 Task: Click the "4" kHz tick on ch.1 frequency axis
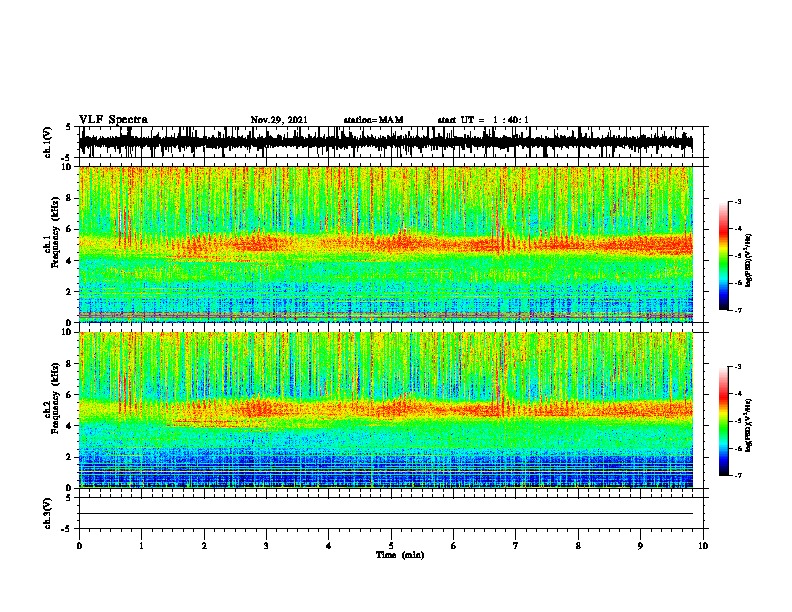[x=69, y=261]
